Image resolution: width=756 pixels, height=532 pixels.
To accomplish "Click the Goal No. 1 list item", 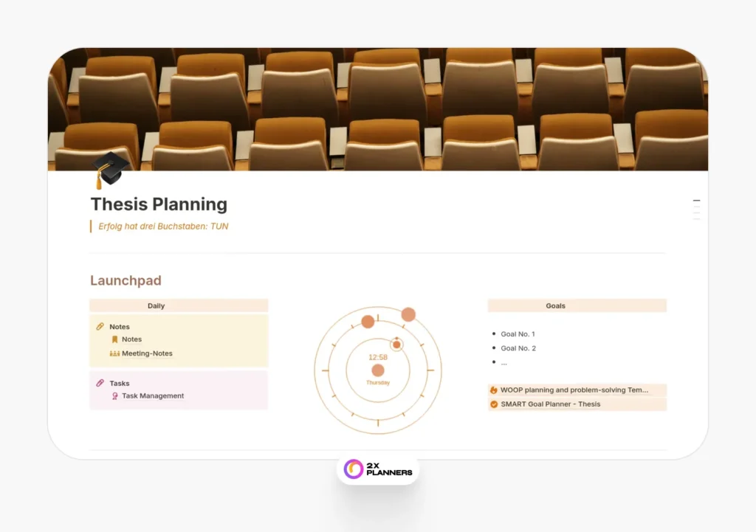I will 518,334.
